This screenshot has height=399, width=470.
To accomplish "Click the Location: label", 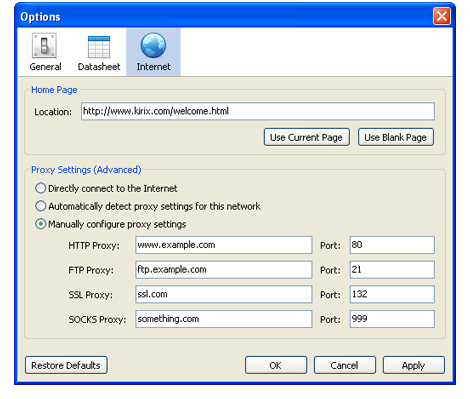I will [53, 112].
